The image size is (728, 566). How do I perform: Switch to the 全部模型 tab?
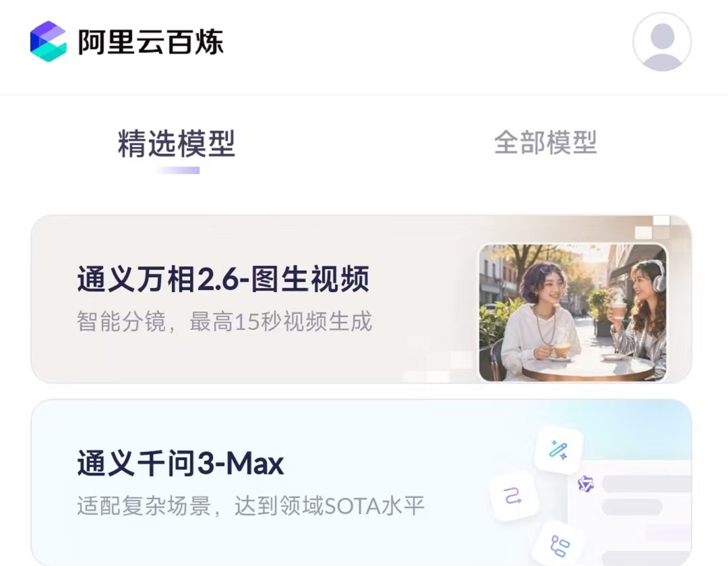tap(545, 142)
